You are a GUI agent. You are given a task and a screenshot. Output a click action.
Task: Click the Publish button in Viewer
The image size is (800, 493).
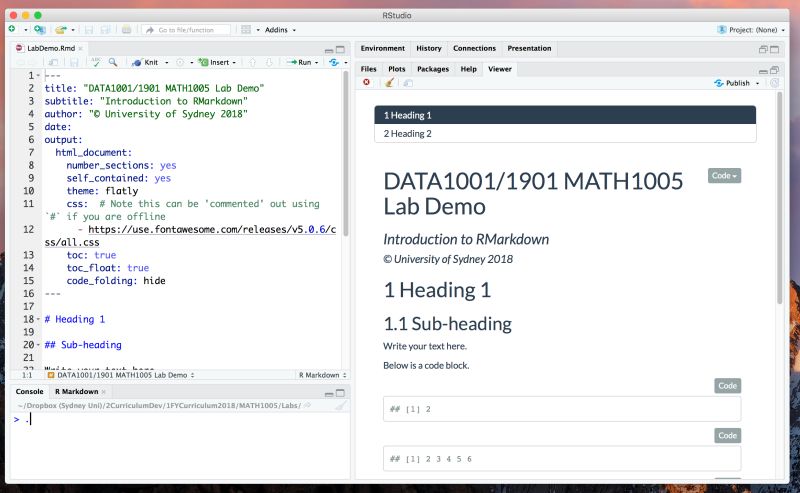click(733, 83)
